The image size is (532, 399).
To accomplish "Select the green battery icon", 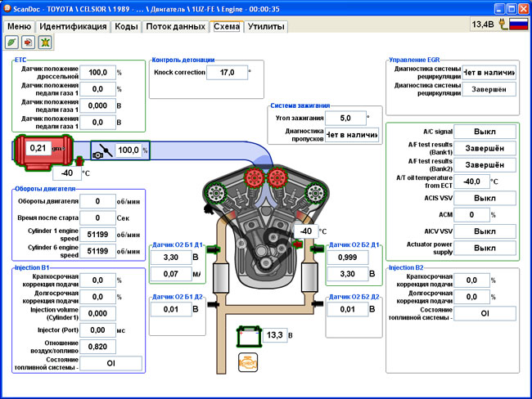I will [248, 336].
